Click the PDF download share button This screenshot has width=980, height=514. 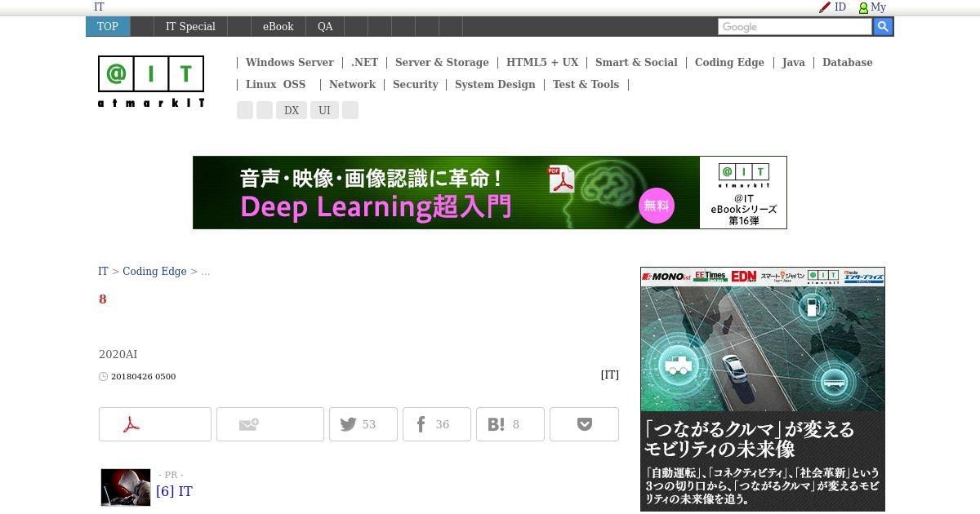point(155,424)
